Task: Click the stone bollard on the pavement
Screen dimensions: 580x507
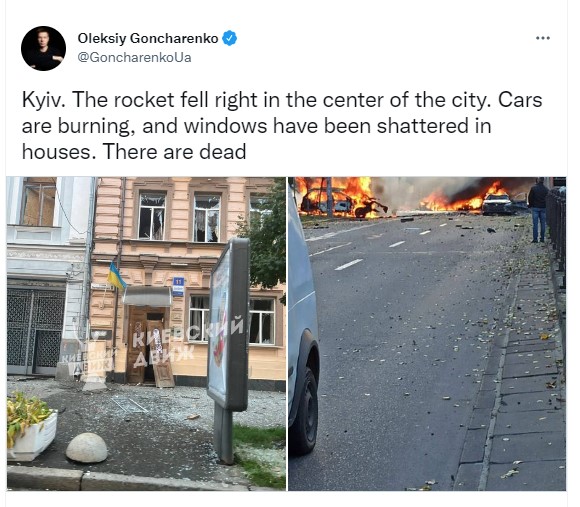Action: pos(87,447)
